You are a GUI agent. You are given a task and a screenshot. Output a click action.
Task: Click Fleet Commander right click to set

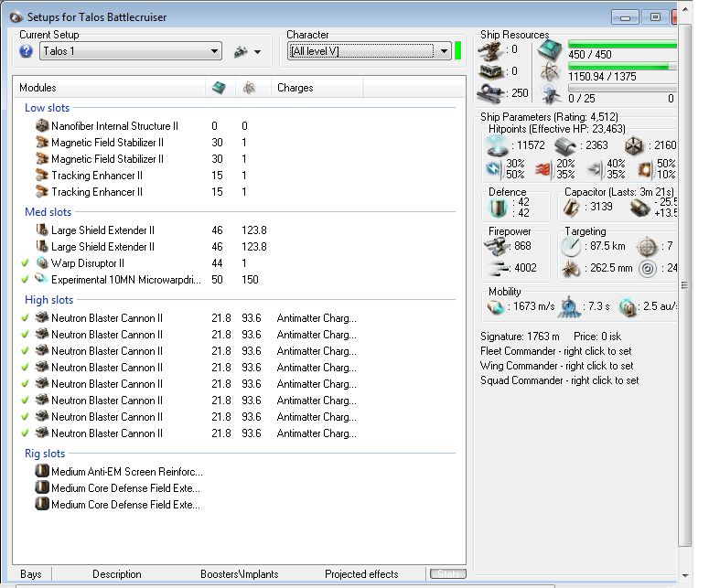pyautogui.click(x=555, y=351)
